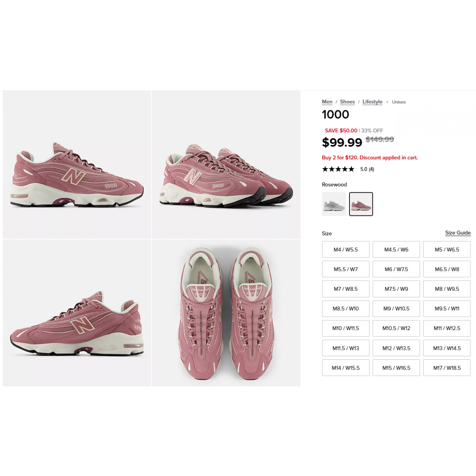View the medial side shoe image

click(x=77, y=313)
